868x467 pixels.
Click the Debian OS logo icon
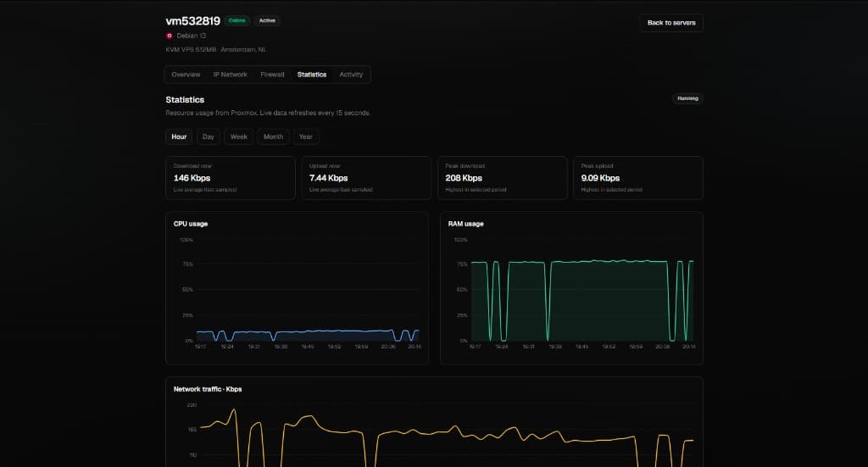170,36
